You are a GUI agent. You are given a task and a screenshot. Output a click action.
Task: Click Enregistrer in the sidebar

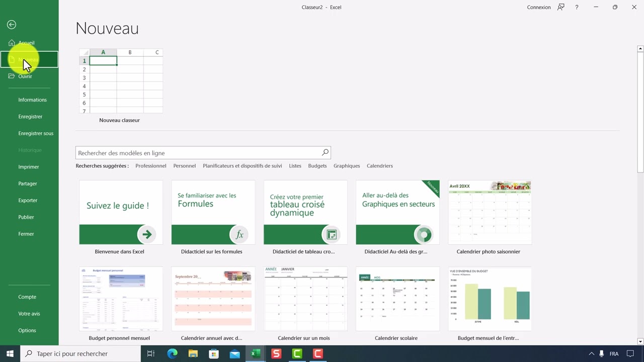30,117
